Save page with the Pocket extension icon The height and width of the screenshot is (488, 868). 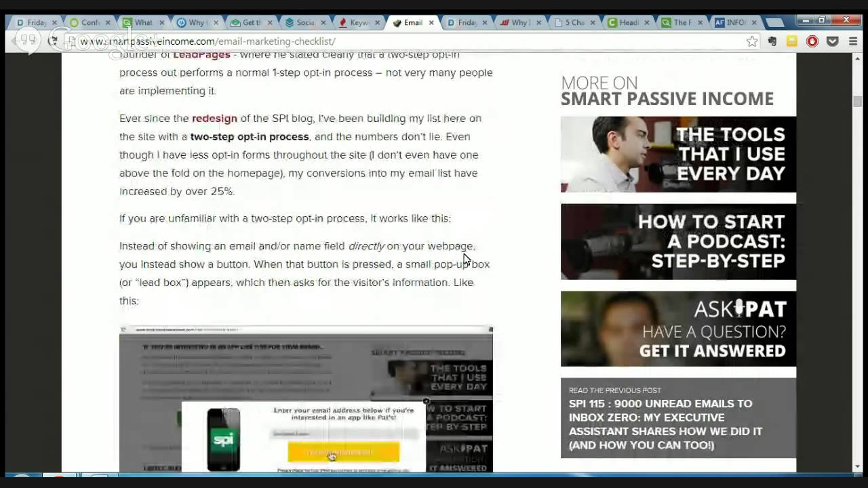click(x=833, y=41)
